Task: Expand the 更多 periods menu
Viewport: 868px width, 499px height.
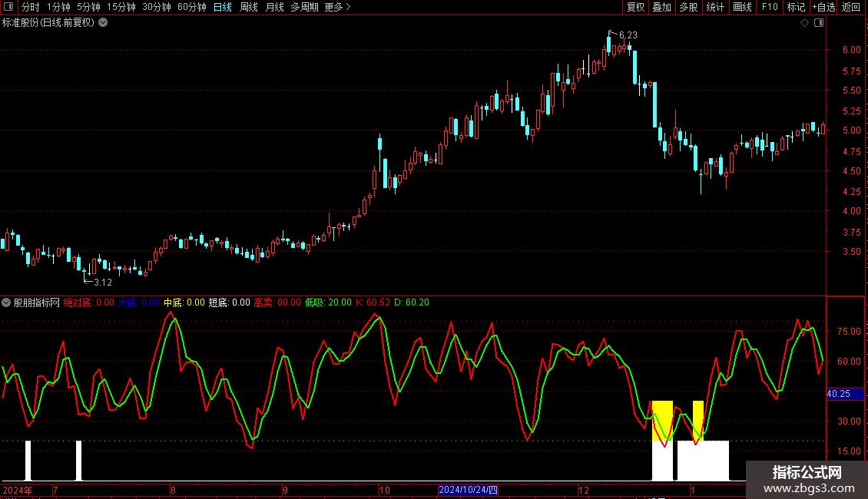Action: click(x=337, y=7)
